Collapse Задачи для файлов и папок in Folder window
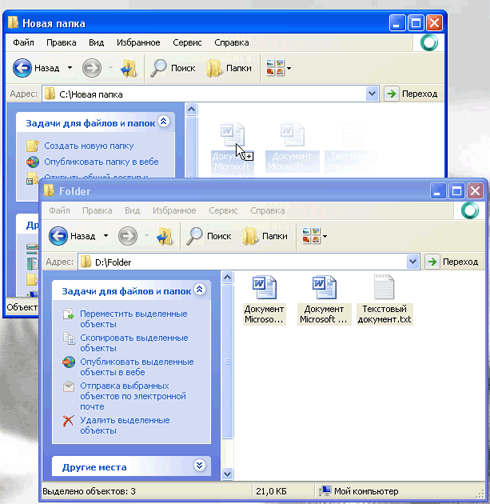Screen dimensions: 490x504 (199, 290)
